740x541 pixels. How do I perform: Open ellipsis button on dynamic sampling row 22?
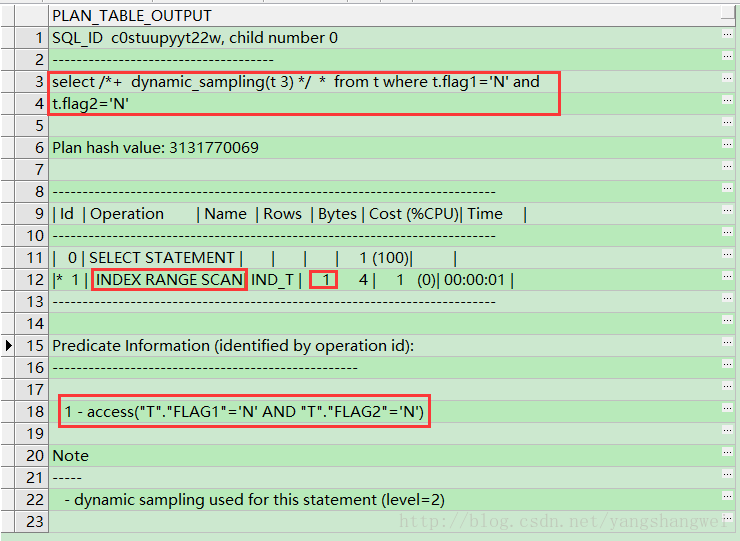click(727, 500)
